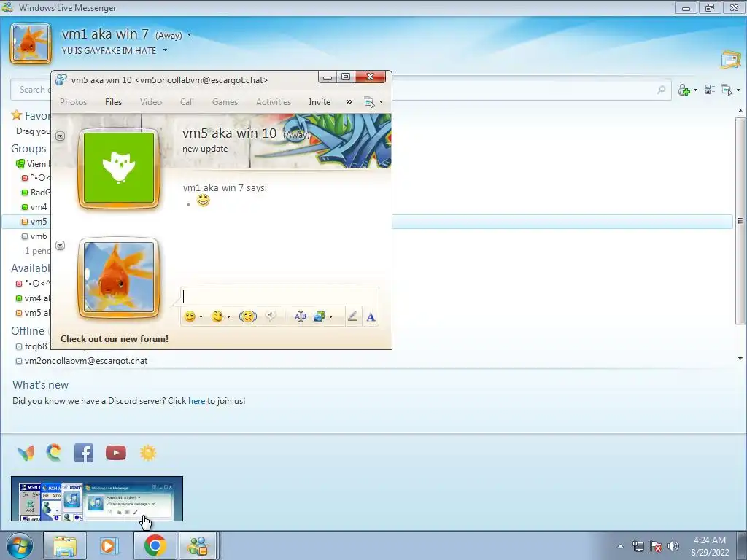Open the Activities menu in chat

click(274, 102)
